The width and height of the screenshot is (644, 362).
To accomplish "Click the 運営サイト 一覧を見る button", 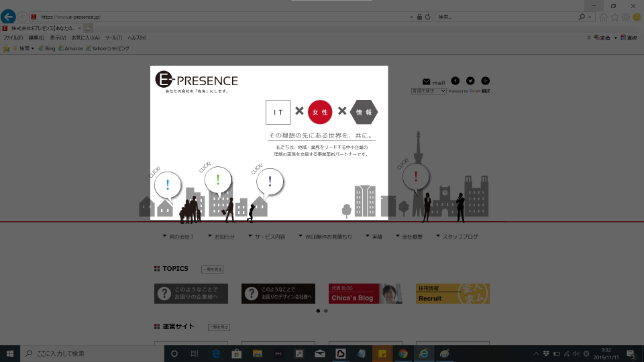I will click(x=219, y=327).
